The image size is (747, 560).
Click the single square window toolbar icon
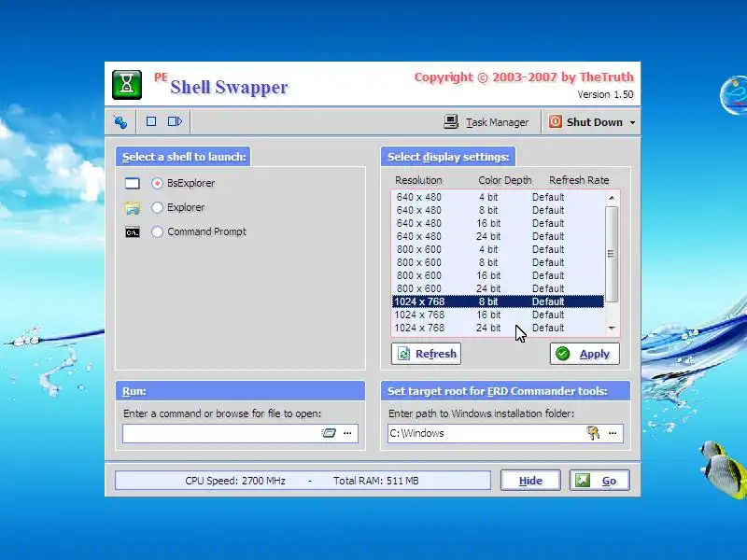[x=151, y=121]
